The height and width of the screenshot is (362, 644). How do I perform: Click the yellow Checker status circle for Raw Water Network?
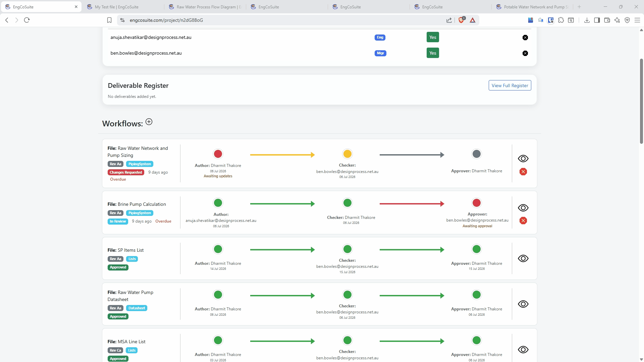point(347,154)
